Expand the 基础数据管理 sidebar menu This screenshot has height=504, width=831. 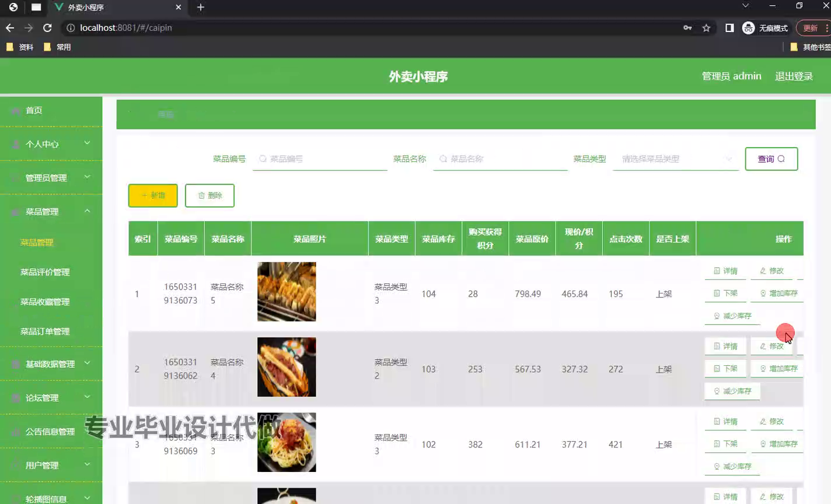51,363
